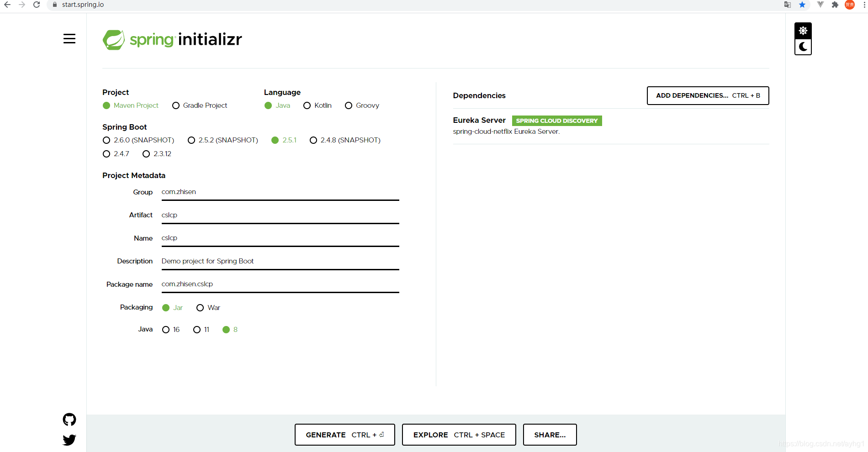This screenshot has height=452, width=868.
Task: Click the Share button
Action: pyautogui.click(x=550, y=435)
